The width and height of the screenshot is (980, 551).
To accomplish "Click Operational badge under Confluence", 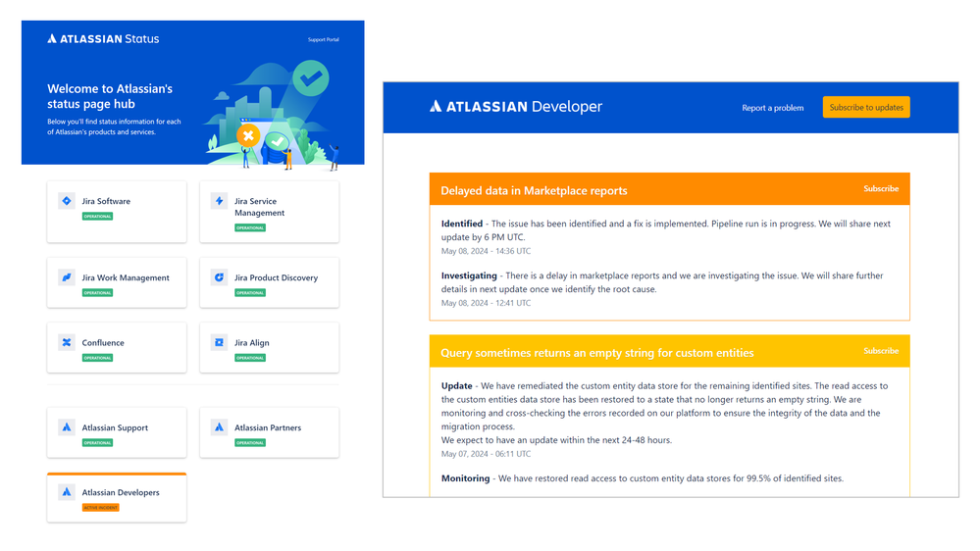I will click(x=97, y=357).
